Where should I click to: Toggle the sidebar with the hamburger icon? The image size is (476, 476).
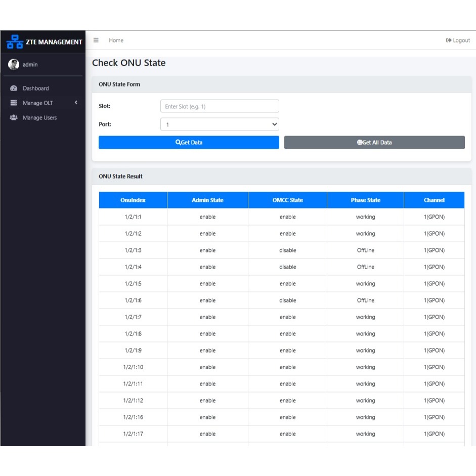(96, 40)
